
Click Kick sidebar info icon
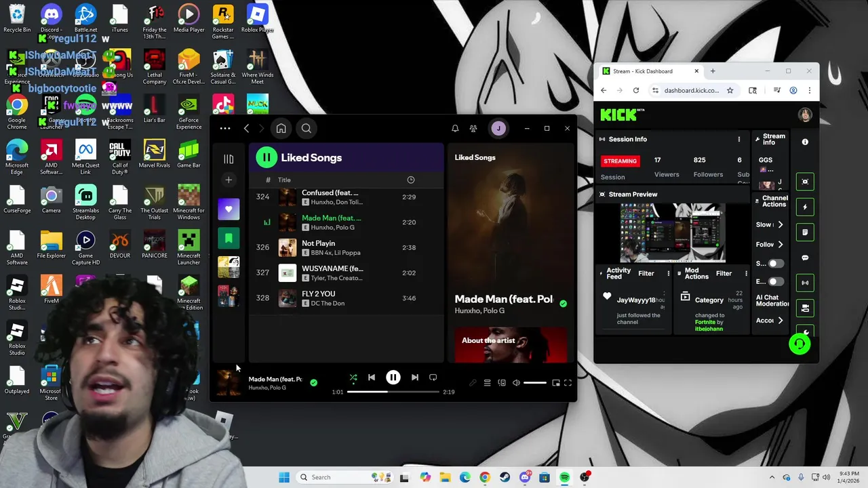805,142
